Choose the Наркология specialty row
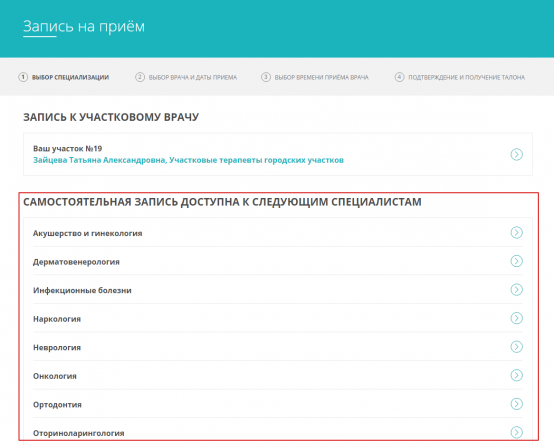The height and width of the screenshot is (445, 554). click(x=278, y=318)
